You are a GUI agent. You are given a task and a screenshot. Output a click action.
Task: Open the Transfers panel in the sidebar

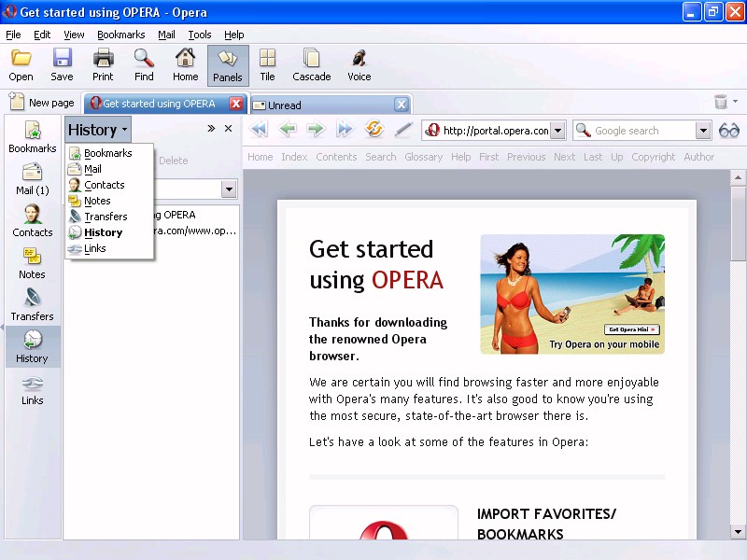(x=32, y=304)
